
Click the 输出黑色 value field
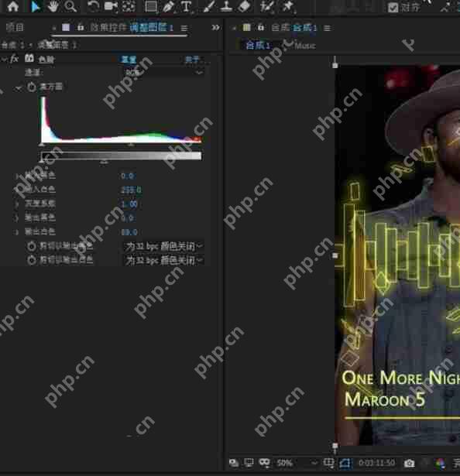(127, 218)
